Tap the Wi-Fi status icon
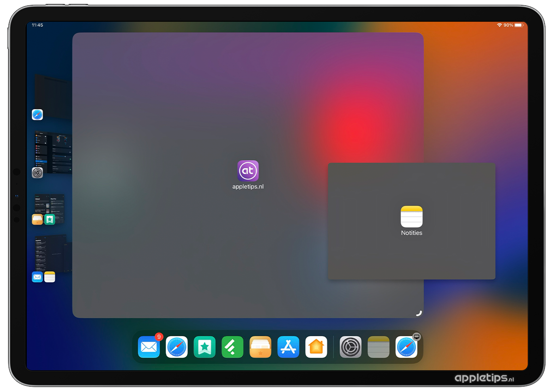 [499, 25]
